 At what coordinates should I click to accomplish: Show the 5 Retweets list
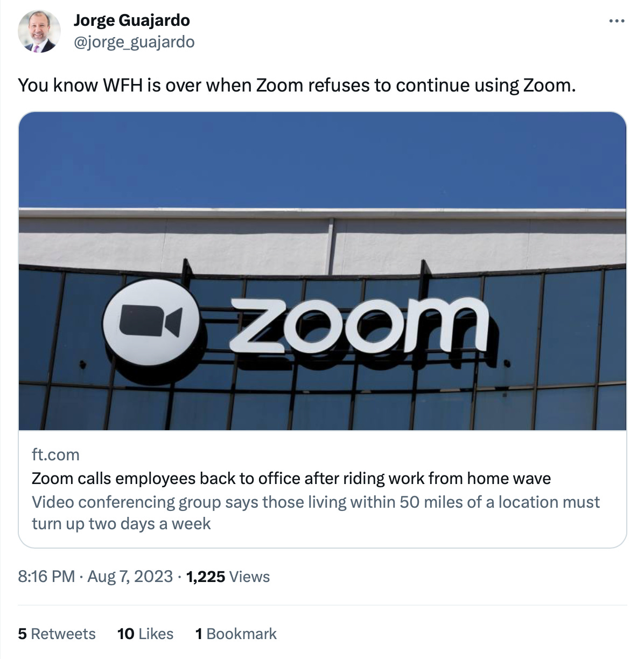click(57, 634)
